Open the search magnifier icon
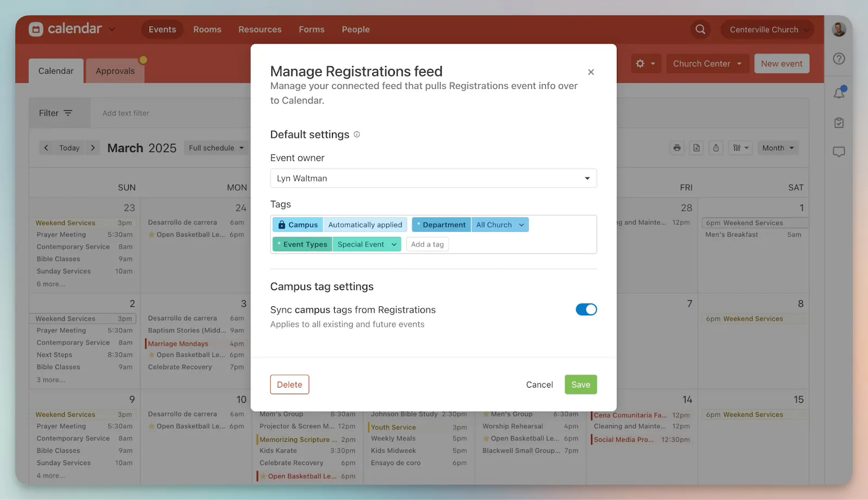Viewport: 868px width, 500px height. [x=700, y=29]
